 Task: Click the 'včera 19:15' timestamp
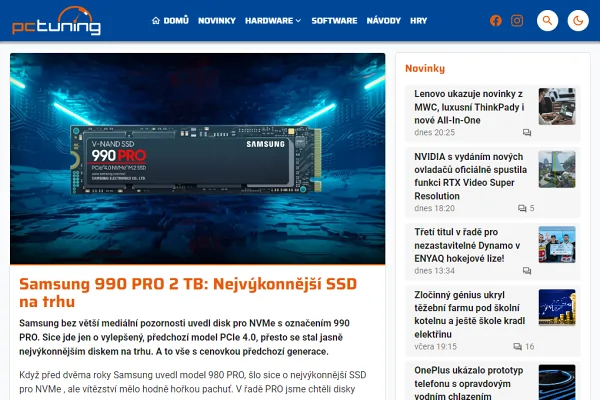[435, 346]
